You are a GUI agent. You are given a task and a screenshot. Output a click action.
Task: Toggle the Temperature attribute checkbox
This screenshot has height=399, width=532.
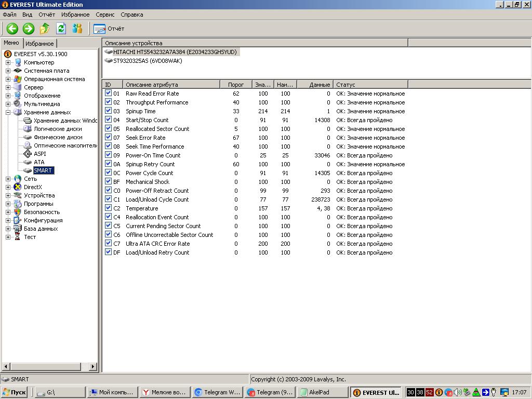click(x=109, y=208)
